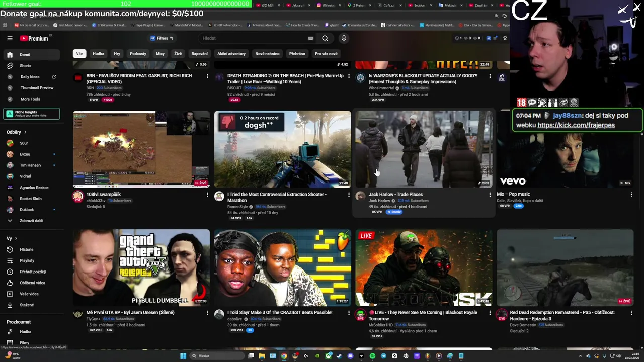Click the magnifier search button

coord(325,38)
